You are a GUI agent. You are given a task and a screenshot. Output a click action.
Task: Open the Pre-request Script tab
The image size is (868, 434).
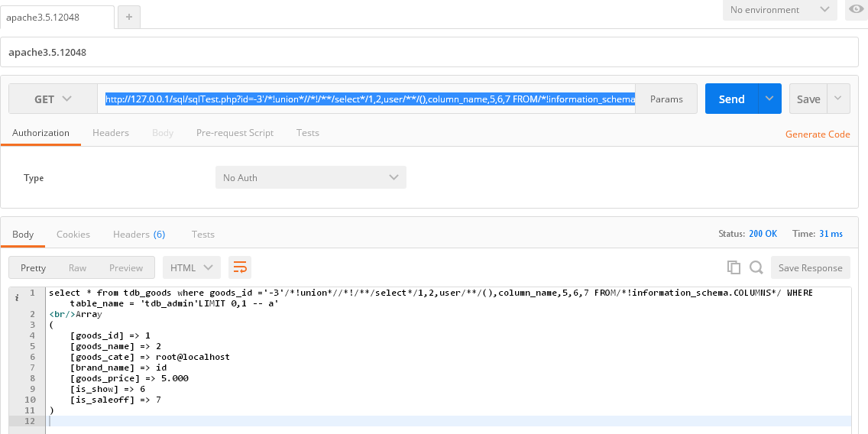tap(235, 133)
